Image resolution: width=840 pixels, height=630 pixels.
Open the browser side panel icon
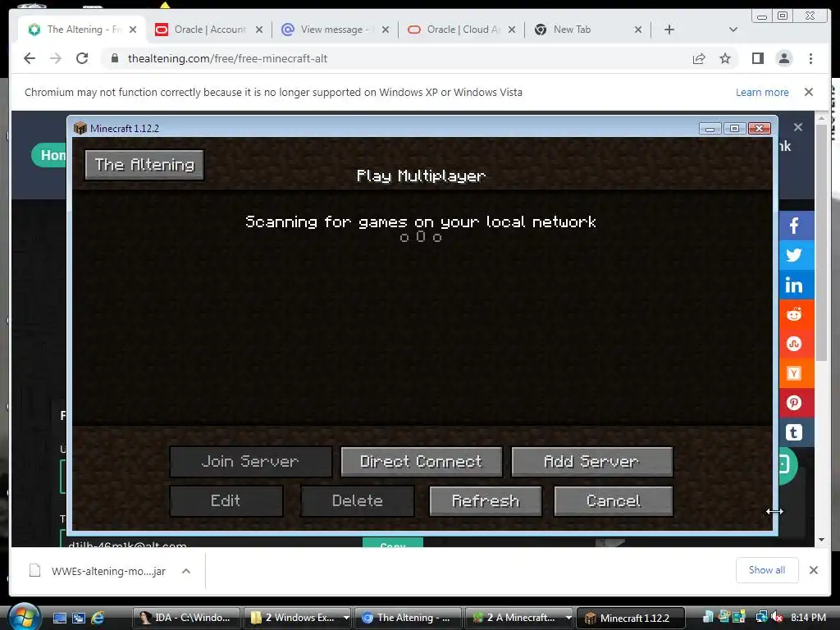coord(757,58)
